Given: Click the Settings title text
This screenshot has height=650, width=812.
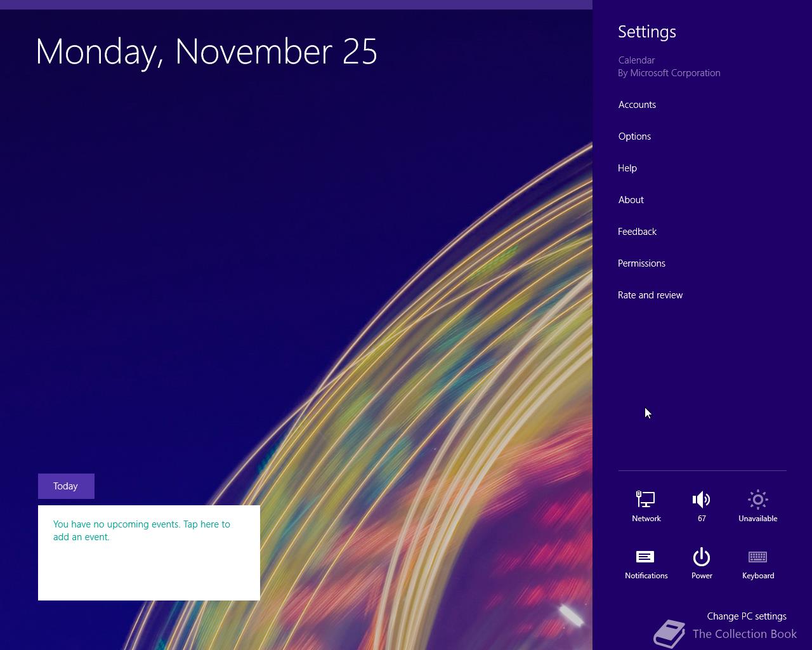Looking at the screenshot, I should (647, 32).
